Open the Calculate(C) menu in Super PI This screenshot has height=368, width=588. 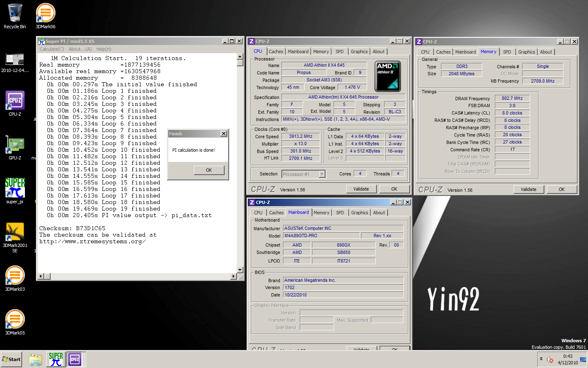tap(52, 49)
